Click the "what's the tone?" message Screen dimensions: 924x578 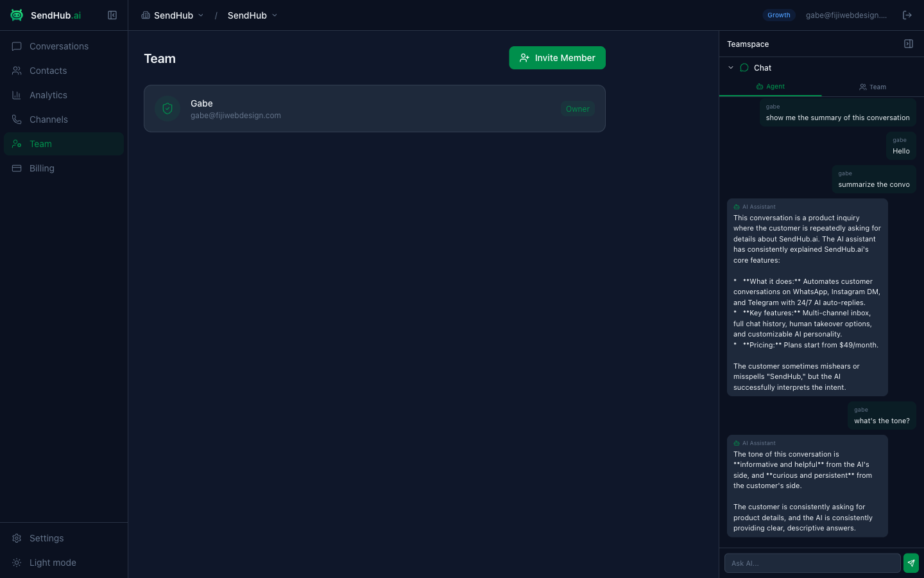(882, 416)
